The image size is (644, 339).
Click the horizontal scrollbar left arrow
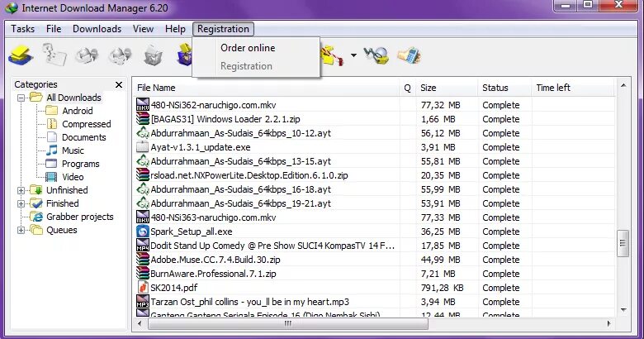click(x=140, y=323)
